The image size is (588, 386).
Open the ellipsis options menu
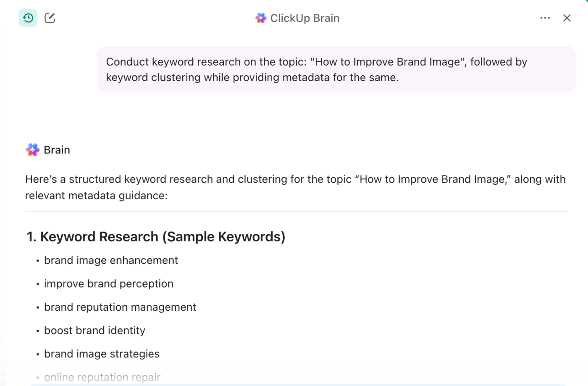[545, 18]
